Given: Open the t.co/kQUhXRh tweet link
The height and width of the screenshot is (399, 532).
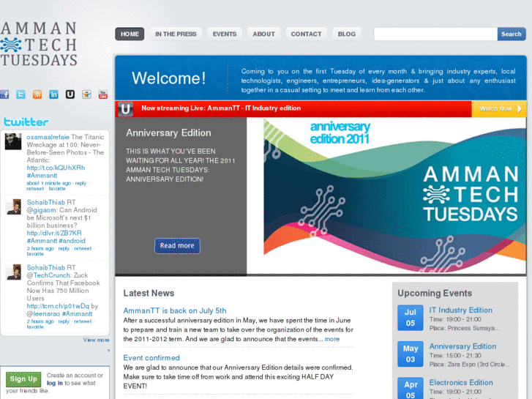Looking at the screenshot, I should 56,168.
